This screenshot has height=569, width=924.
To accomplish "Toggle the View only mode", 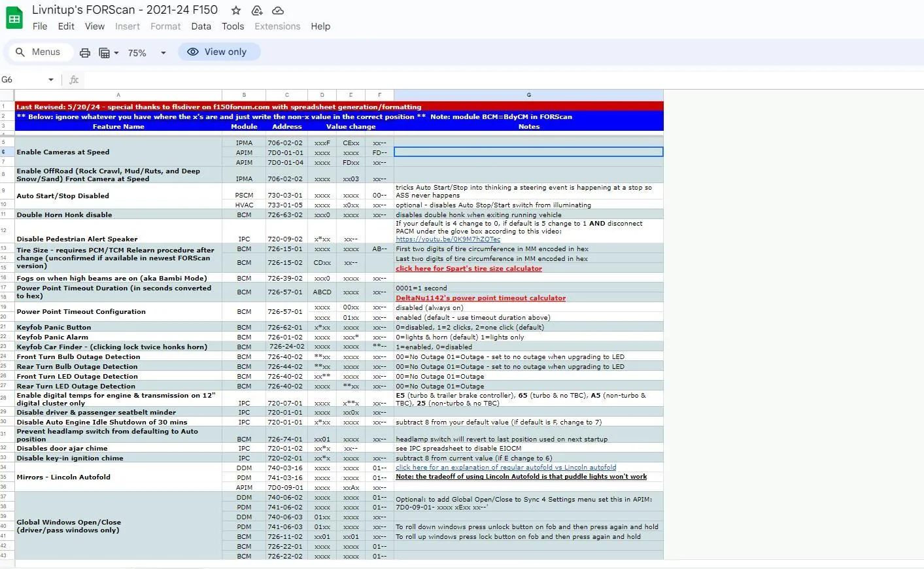I will coord(219,51).
